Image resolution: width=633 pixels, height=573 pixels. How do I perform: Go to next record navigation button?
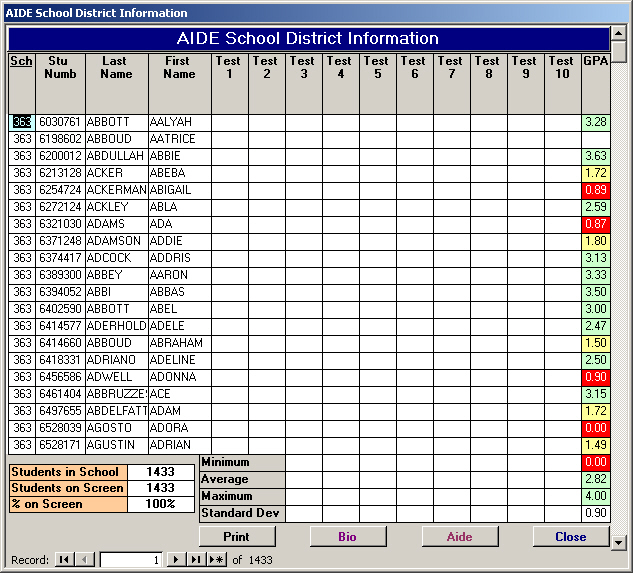coord(176,560)
